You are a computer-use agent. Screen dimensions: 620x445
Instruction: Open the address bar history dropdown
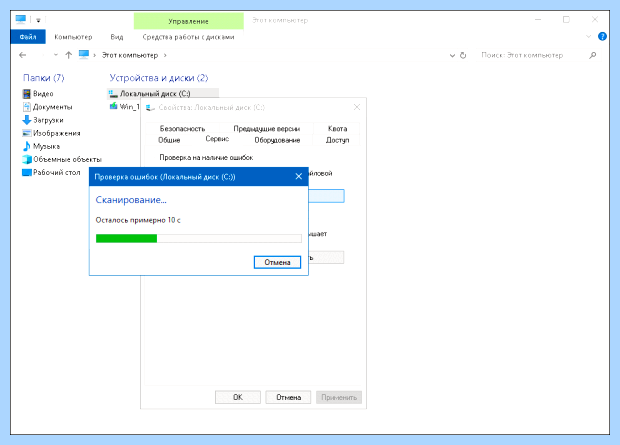[x=452, y=56]
